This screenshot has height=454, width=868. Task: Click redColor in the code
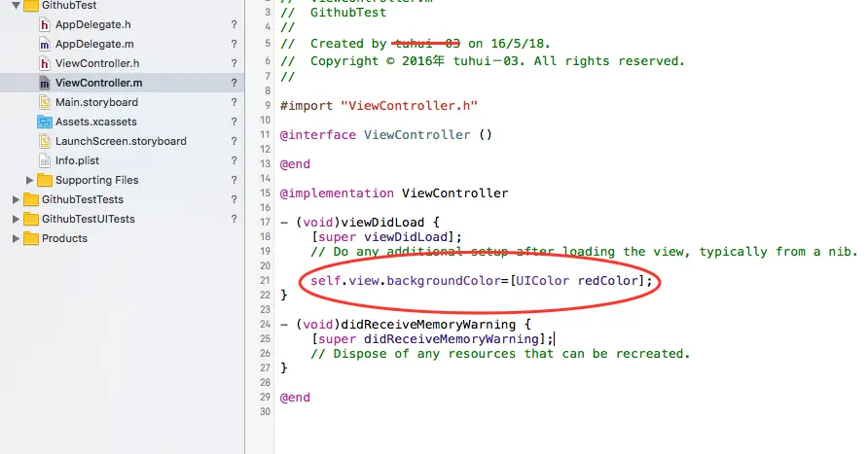[x=608, y=280]
